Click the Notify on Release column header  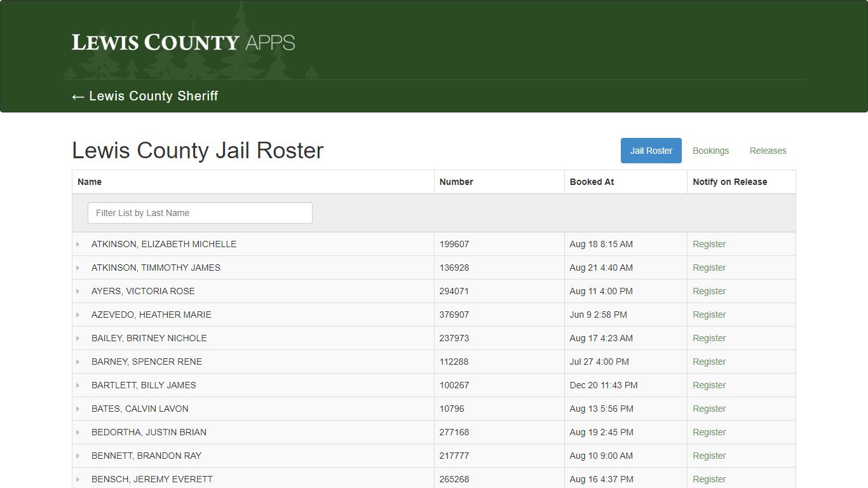[x=729, y=182]
